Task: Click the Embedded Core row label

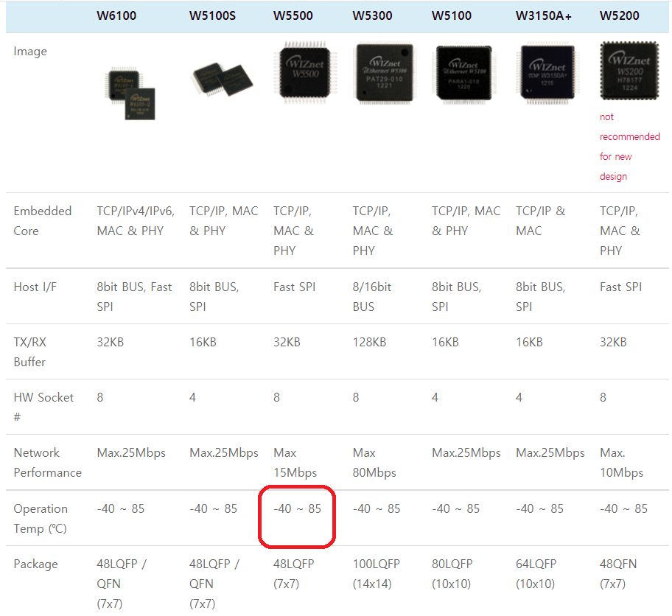Action: click(43, 221)
